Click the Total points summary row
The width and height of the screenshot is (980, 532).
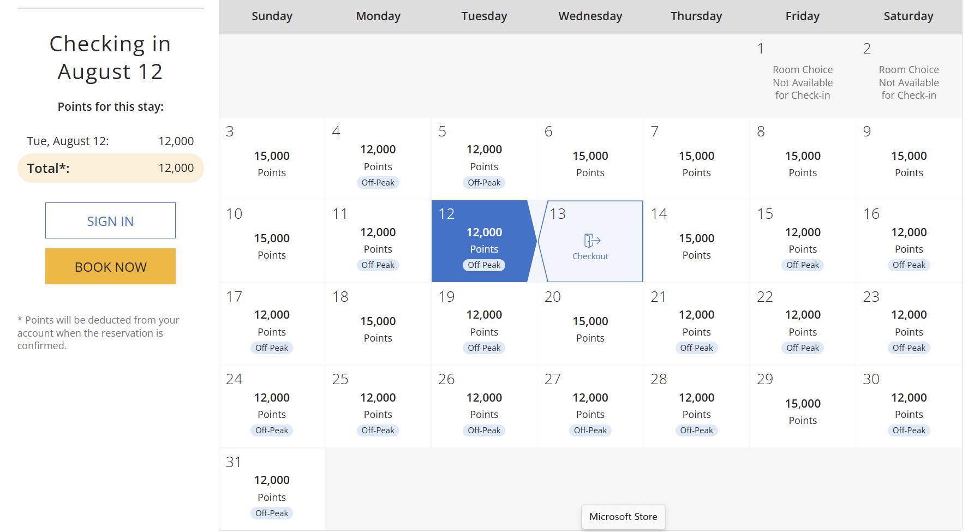tap(110, 168)
